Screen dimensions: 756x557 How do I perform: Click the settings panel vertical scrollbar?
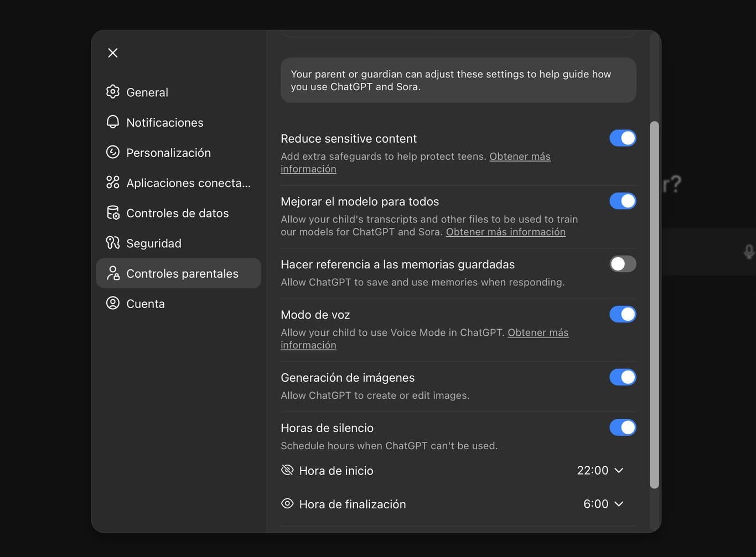click(654, 304)
